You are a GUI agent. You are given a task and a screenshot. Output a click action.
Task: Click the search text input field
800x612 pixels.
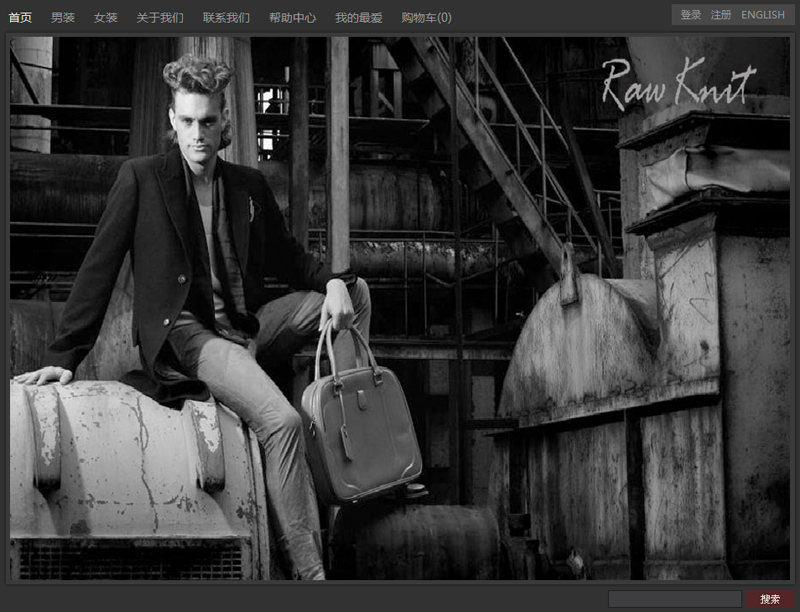click(x=674, y=599)
